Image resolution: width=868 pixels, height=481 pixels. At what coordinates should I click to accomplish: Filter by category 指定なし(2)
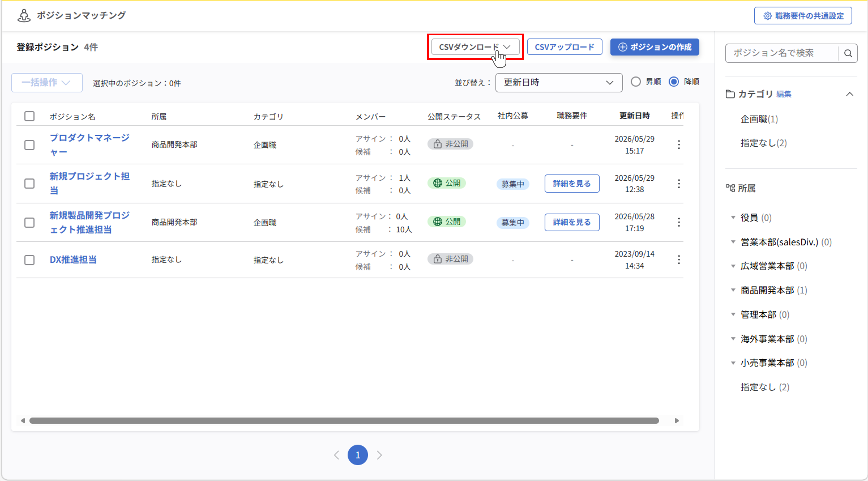[763, 143]
